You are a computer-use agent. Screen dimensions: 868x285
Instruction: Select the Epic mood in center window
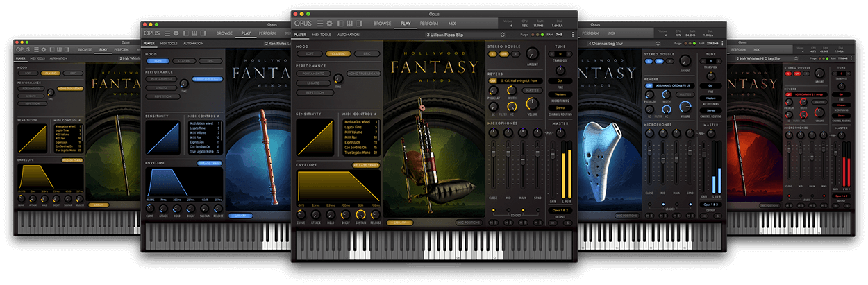pos(365,53)
